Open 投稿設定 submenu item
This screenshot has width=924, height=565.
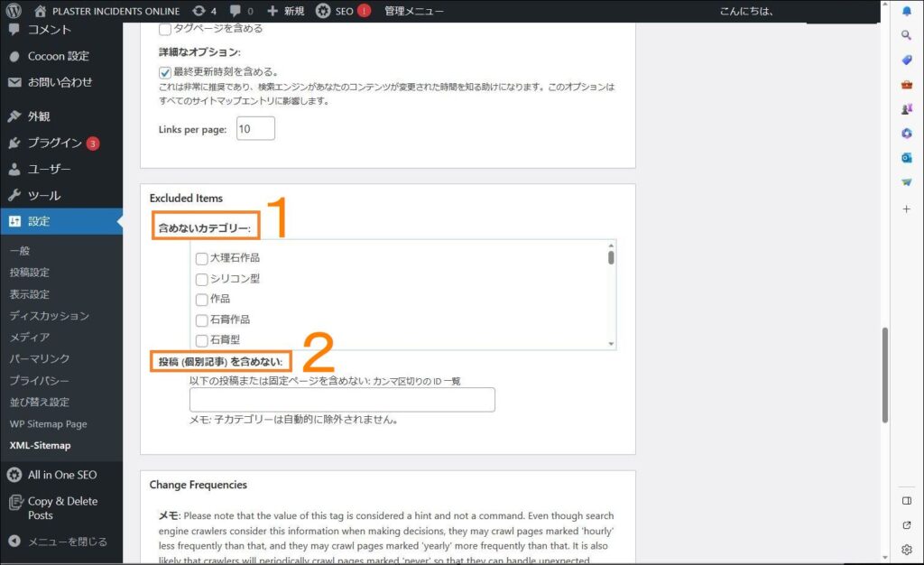[x=30, y=273]
